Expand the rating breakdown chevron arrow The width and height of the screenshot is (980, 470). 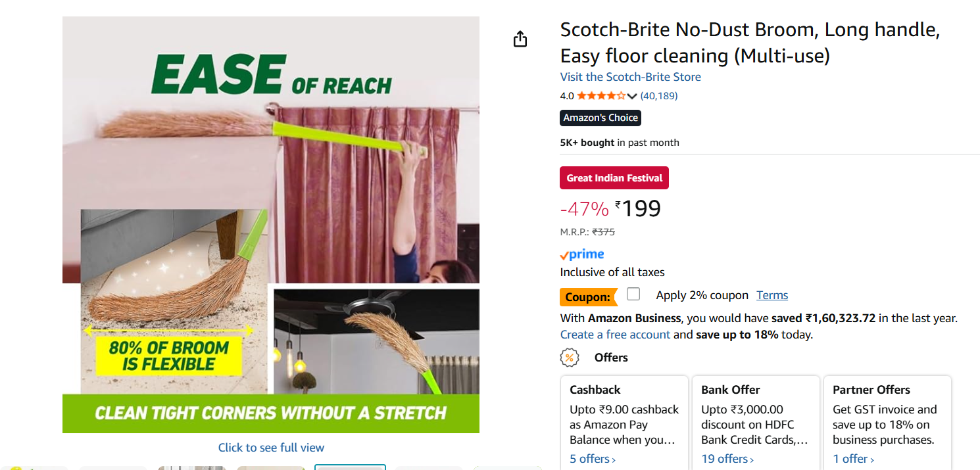pyautogui.click(x=632, y=97)
